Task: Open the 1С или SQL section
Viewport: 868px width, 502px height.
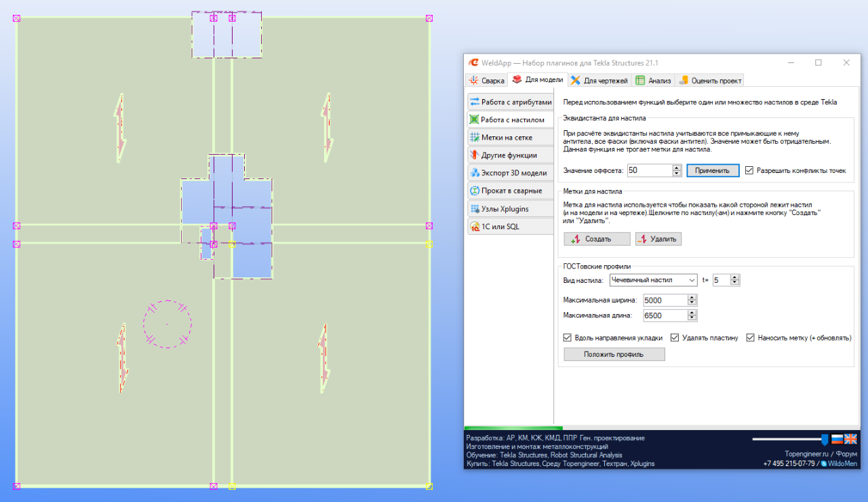Action: point(510,227)
